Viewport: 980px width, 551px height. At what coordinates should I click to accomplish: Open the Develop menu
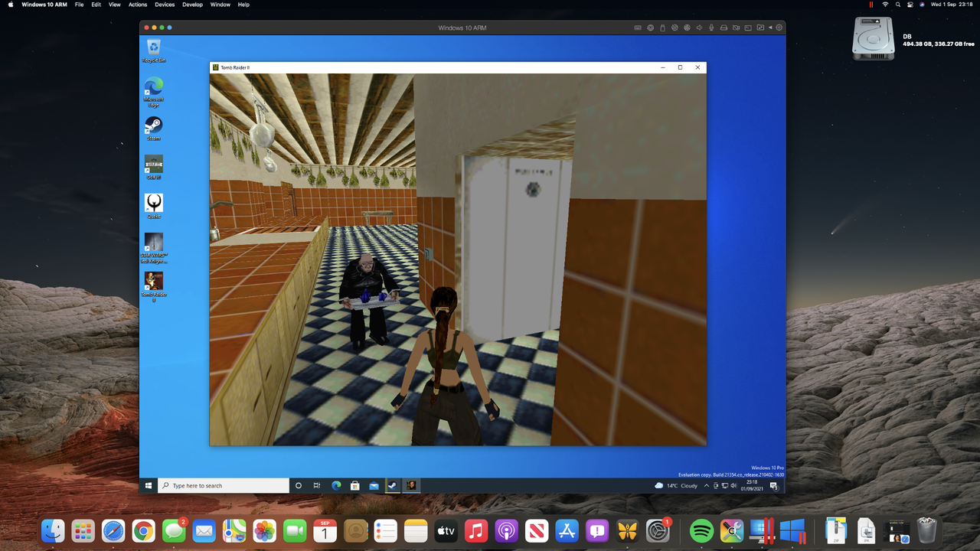193,5
